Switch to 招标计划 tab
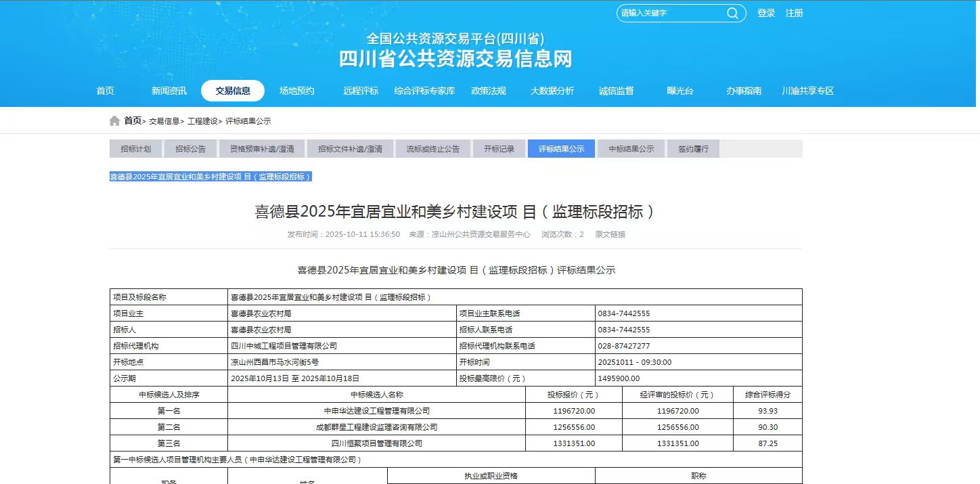Viewport: 980px width, 484px height. click(135, 149)
